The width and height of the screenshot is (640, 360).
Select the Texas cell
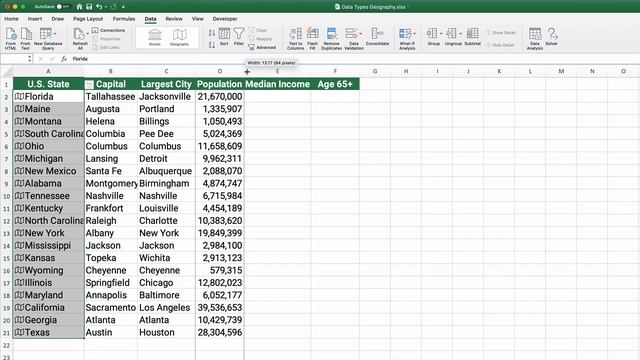(x=48, y=332)
